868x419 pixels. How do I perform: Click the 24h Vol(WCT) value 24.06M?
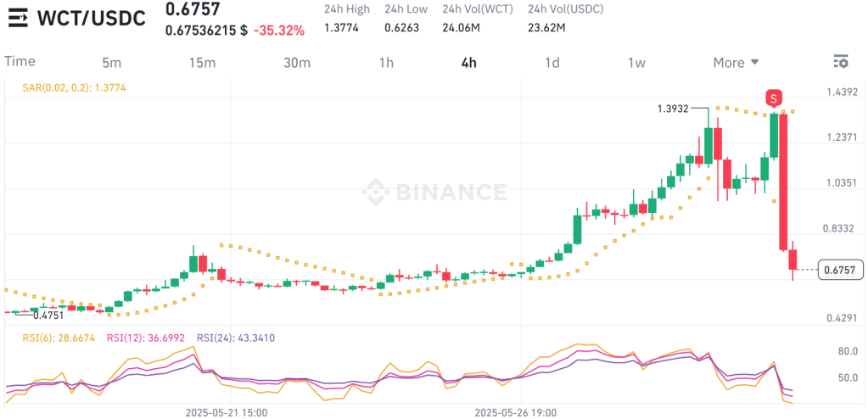coord(461,28)
